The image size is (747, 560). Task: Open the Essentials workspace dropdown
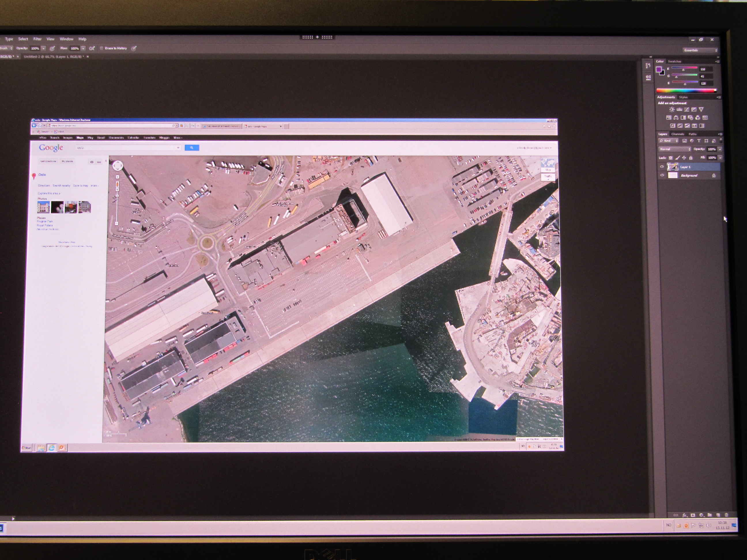click(x=700, y=50)
